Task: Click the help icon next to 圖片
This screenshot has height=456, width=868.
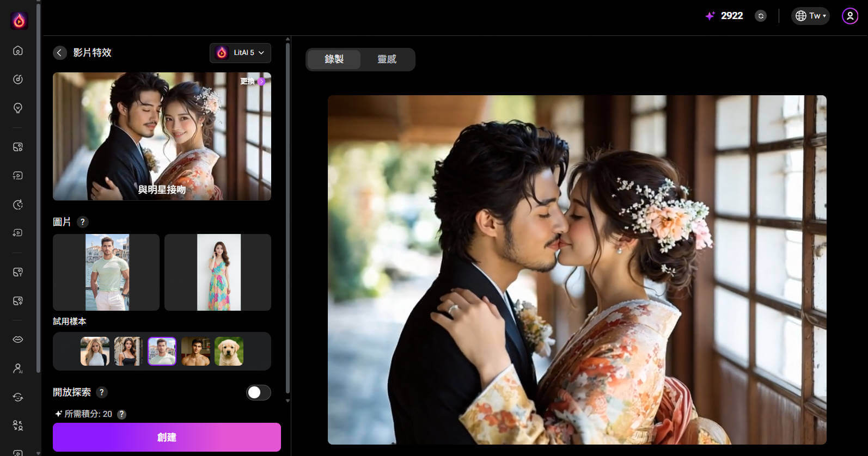Action: (x=82, y=222)
